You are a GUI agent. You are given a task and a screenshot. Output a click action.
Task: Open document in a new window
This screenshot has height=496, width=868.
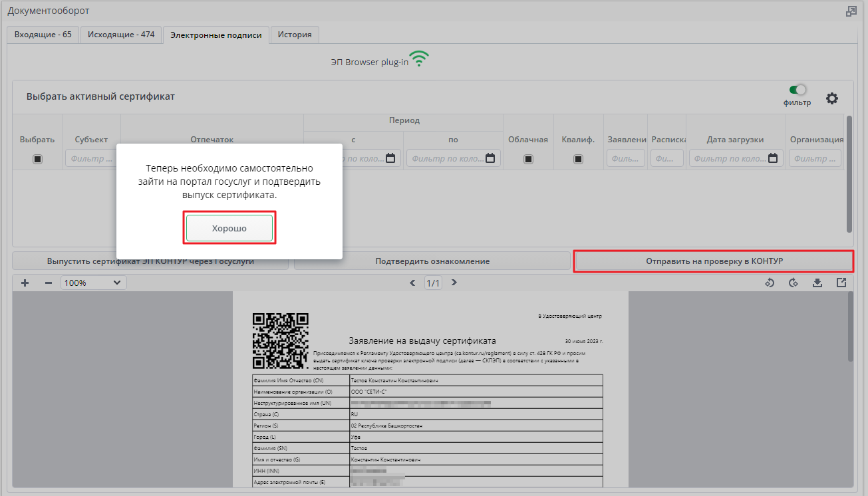tap(841, 283)
